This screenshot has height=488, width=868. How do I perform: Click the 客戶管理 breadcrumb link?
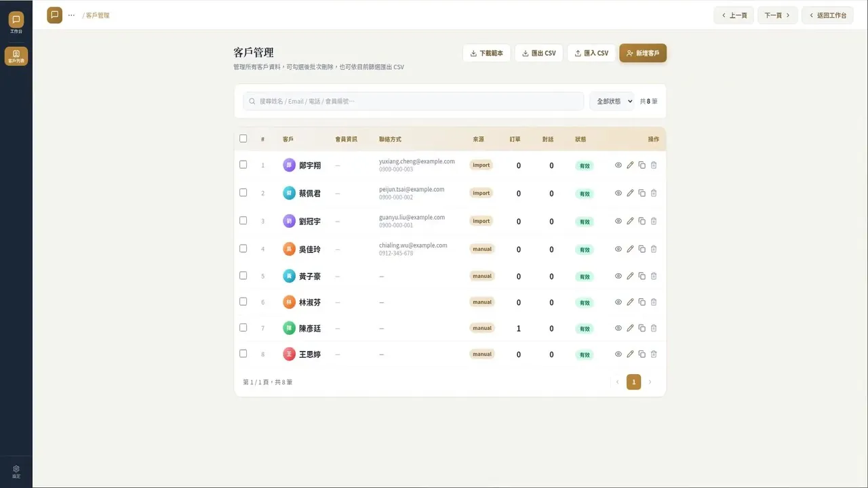point(98,15)
